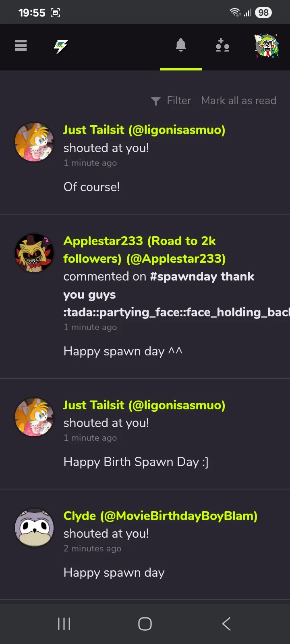The width and height of the screenshot is (290, 644).
Task: Open the Filter options
Action: point(179,101)
